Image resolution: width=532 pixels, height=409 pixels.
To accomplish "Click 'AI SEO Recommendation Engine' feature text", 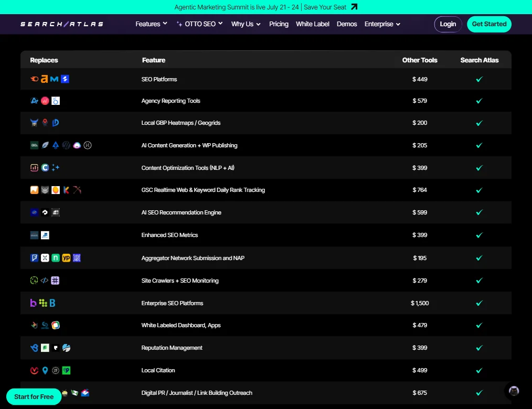I will (x=181, y=212).
